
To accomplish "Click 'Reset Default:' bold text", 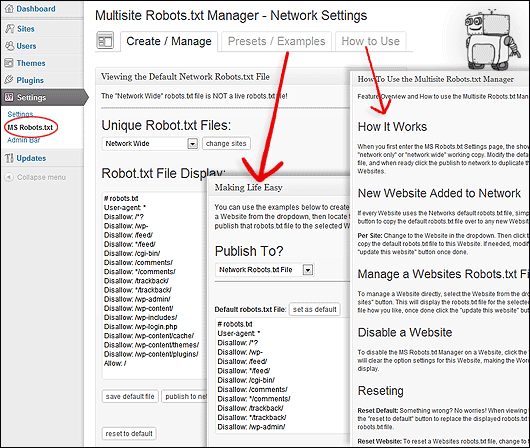I will tap(378, 410).
